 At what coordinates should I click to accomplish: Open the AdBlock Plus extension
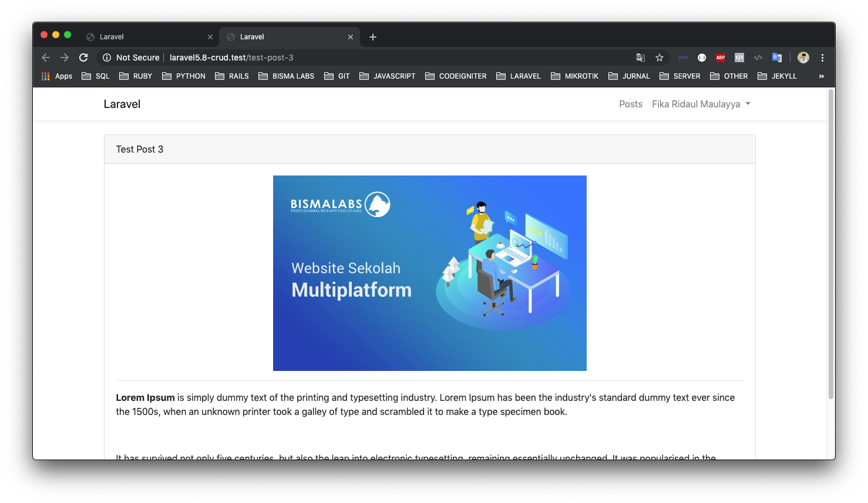pos(721,58)
